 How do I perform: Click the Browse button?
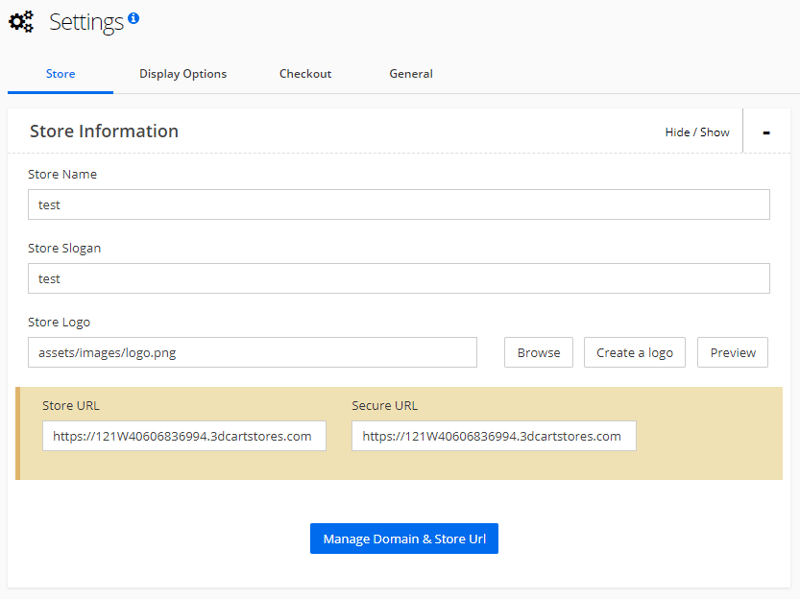click(x=538, y=353)
